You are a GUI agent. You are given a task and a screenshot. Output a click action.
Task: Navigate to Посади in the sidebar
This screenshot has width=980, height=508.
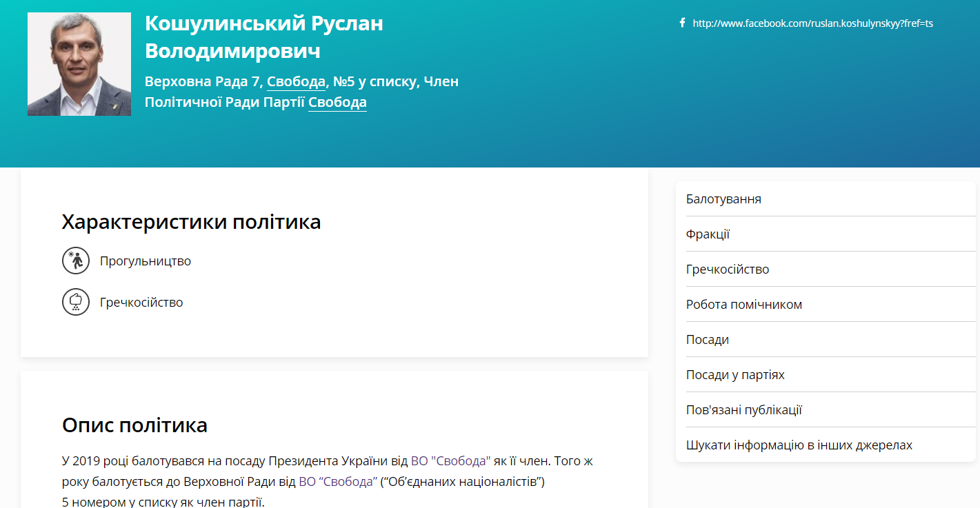coord(826,340)
